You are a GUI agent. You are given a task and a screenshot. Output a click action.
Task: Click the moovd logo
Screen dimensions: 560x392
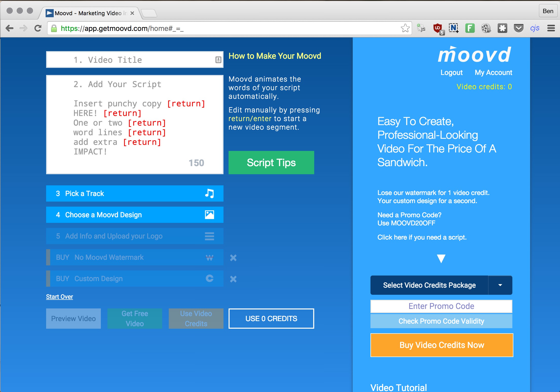474,54
